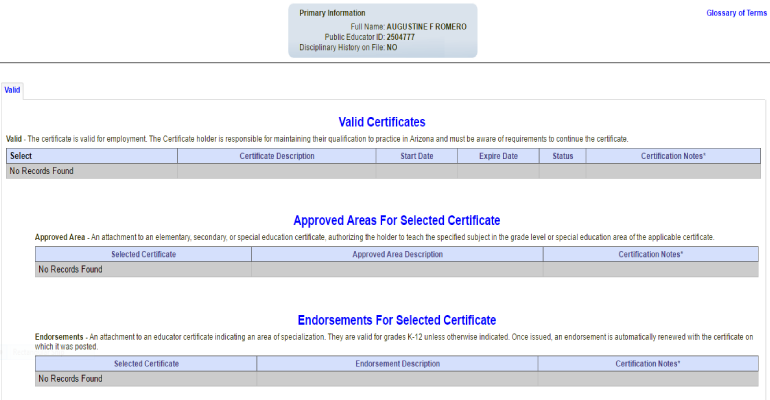770x400 pixels.
Task: Select No Records Found row under Endorsements
Action: [x=70, y=379]
